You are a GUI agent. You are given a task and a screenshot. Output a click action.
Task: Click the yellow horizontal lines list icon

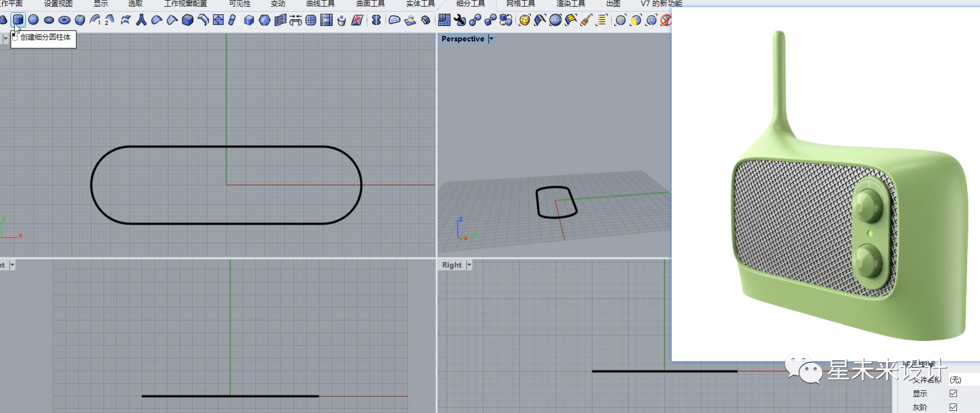point(602,20)
